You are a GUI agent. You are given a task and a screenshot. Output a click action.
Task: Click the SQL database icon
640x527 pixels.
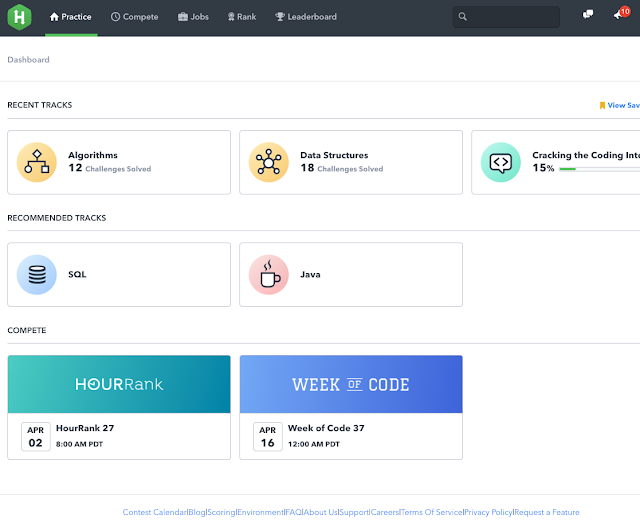tap(37, 274)
